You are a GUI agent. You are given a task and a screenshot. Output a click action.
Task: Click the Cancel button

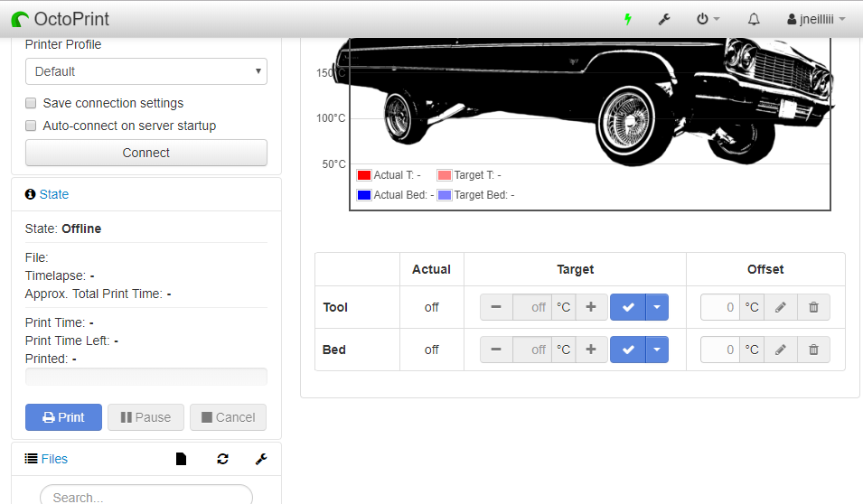[229, 417]
